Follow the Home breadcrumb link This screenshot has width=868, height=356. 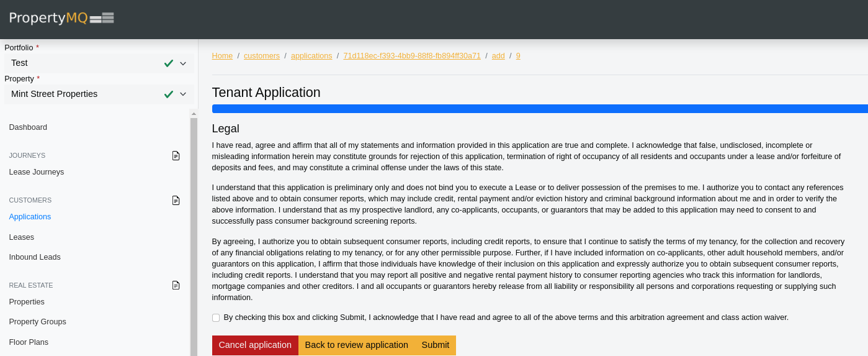pos(222,56)
